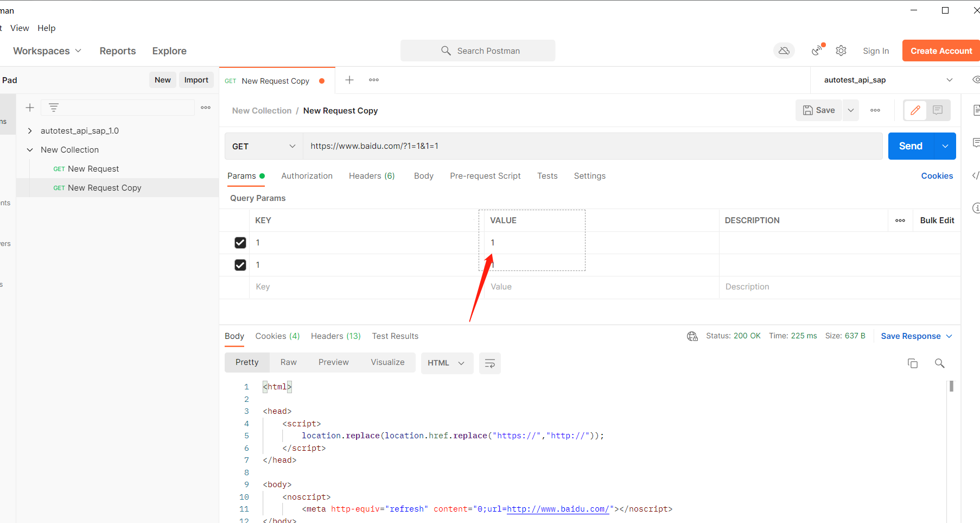Click the environment quick look eye icon
The image size is (980, 523).
click(976, 80)
